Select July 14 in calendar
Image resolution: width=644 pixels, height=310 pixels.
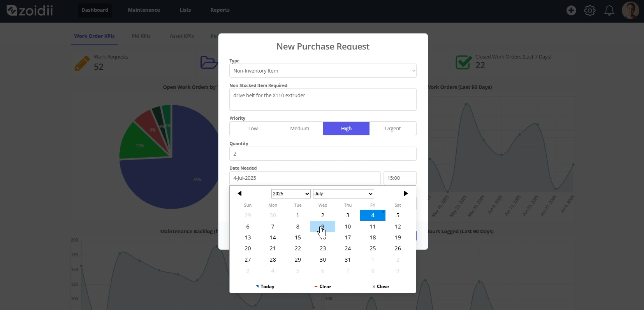tap(273, 237)
